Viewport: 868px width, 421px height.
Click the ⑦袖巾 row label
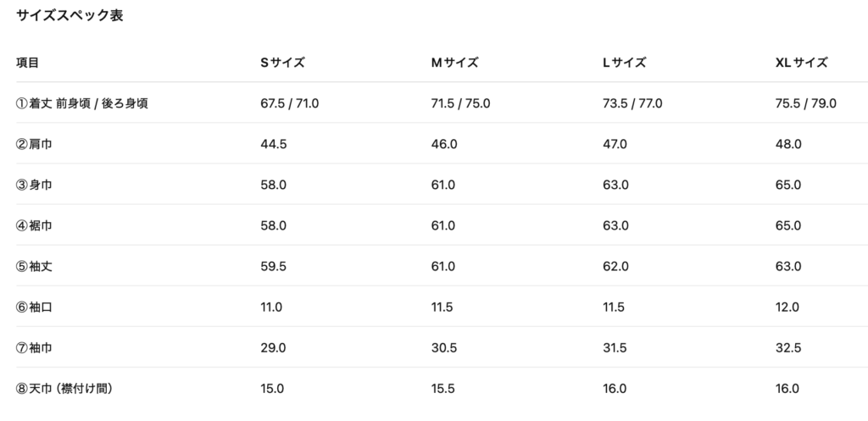tap(34, 348)
